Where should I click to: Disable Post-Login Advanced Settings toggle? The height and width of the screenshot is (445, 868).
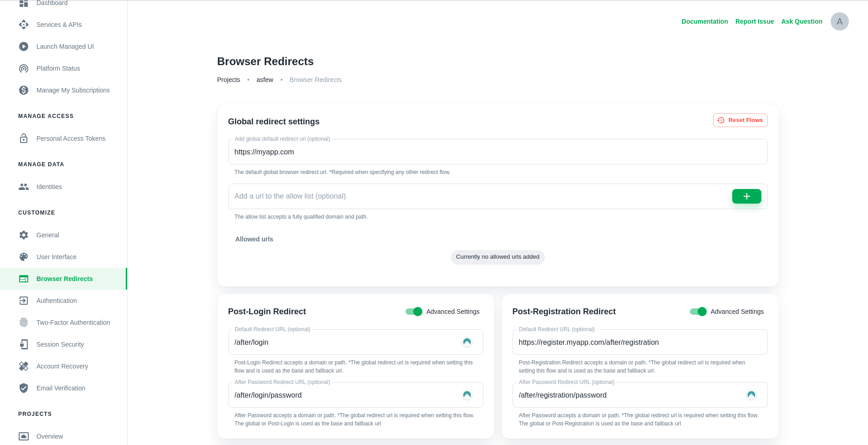coord(414,312)
